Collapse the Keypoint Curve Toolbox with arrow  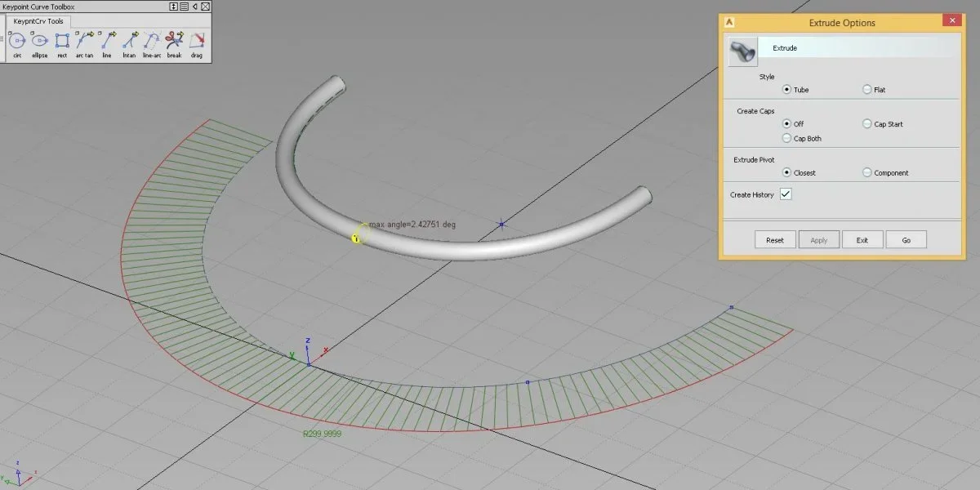(x=194, y=7)
